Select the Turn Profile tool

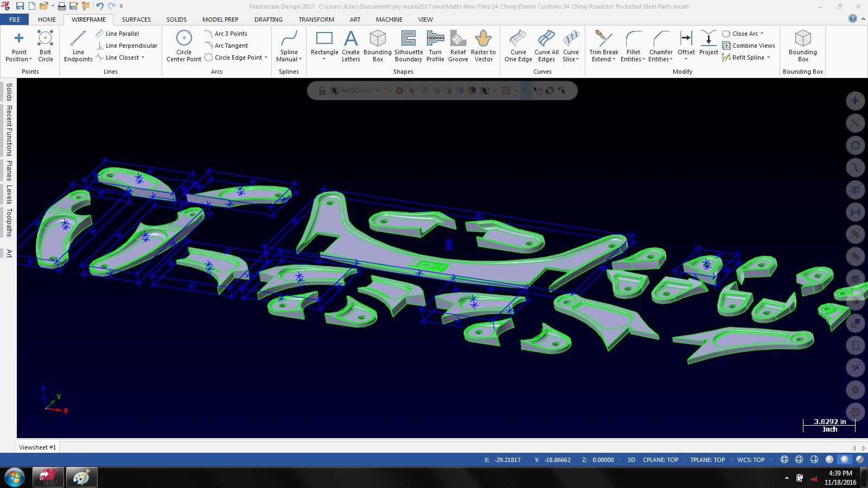coord(435,46)
